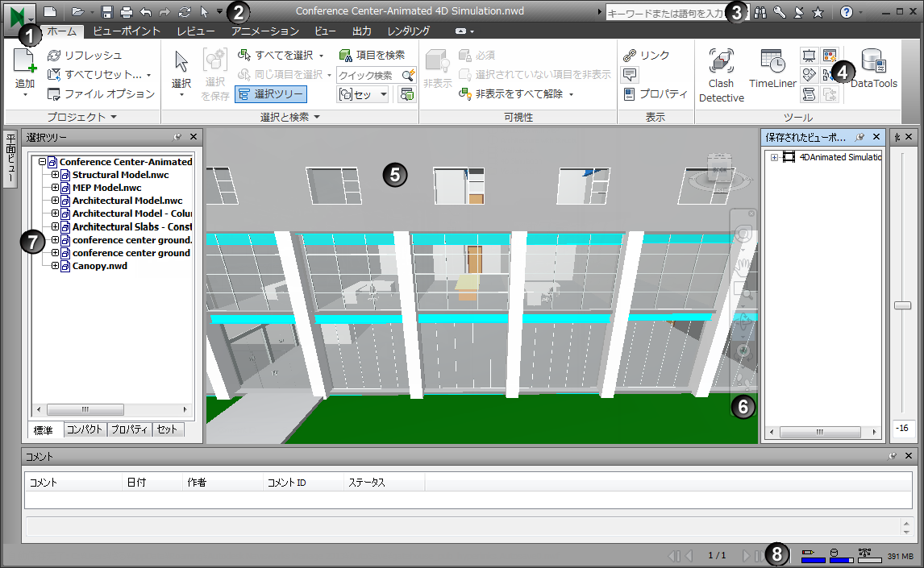
Task: Open the DataTools button
Action: coord(874,68)
